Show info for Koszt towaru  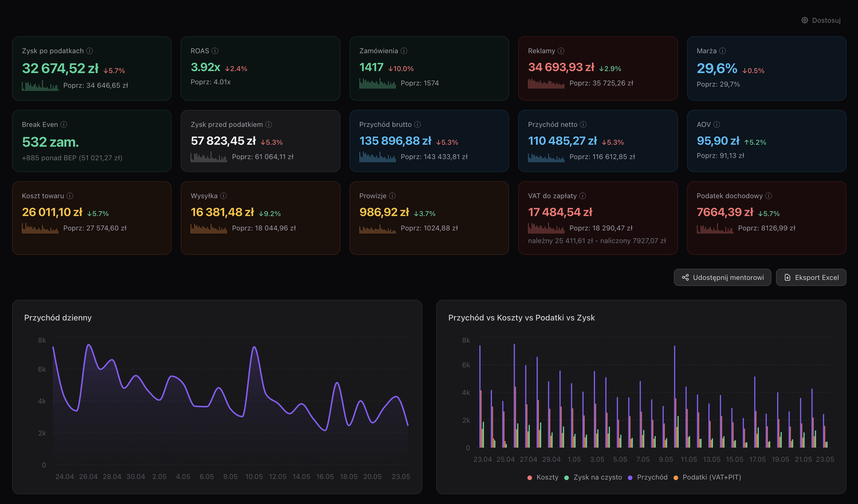[70, 196]
